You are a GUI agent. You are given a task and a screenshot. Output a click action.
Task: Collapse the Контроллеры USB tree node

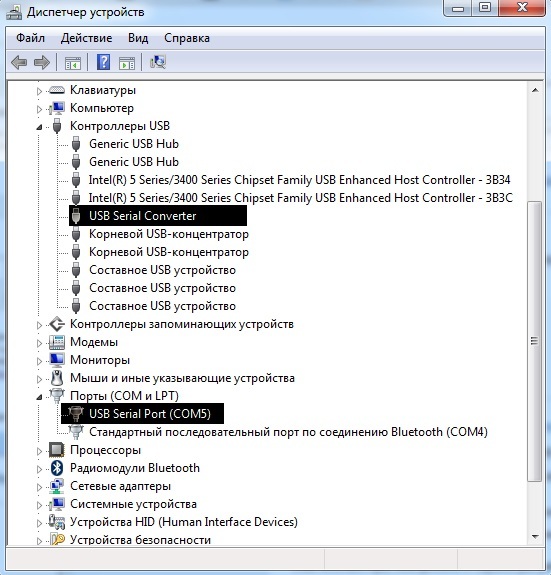coord(39,127)
